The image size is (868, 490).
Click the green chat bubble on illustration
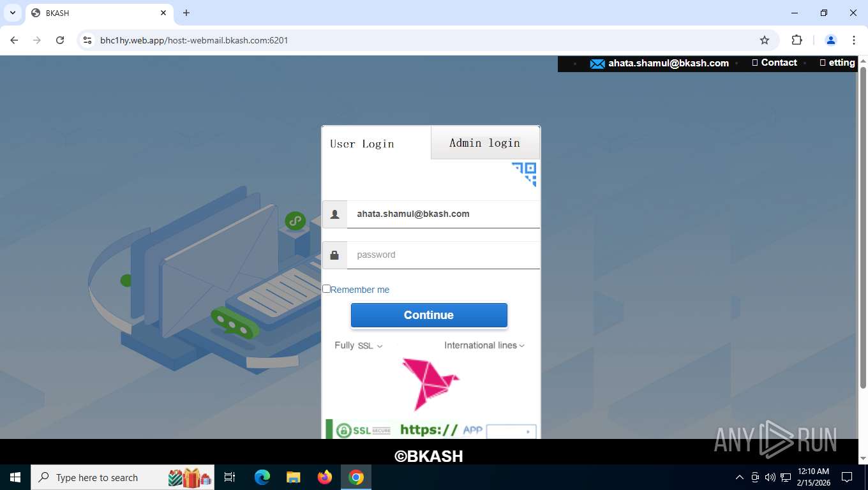tap(234, 323)
